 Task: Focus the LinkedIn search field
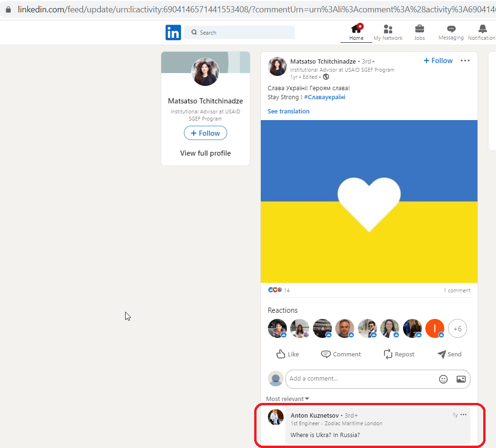click(x=239, y=32)
